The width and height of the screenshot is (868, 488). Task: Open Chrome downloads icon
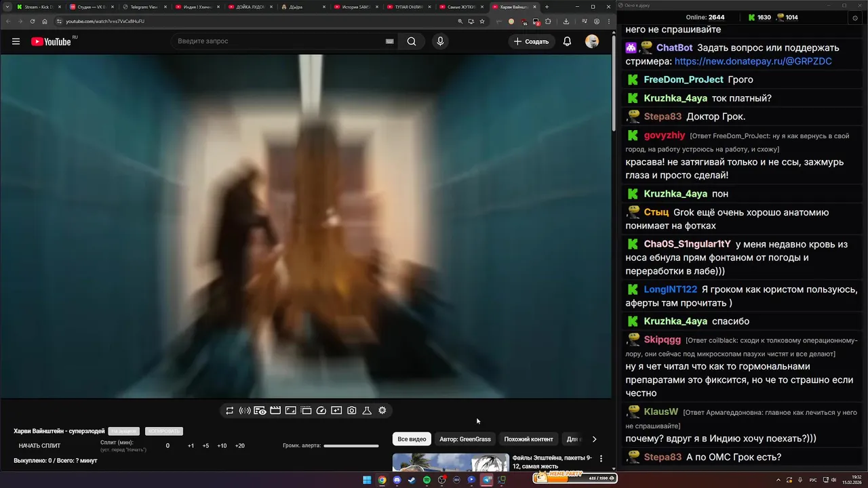coord(566,21)
